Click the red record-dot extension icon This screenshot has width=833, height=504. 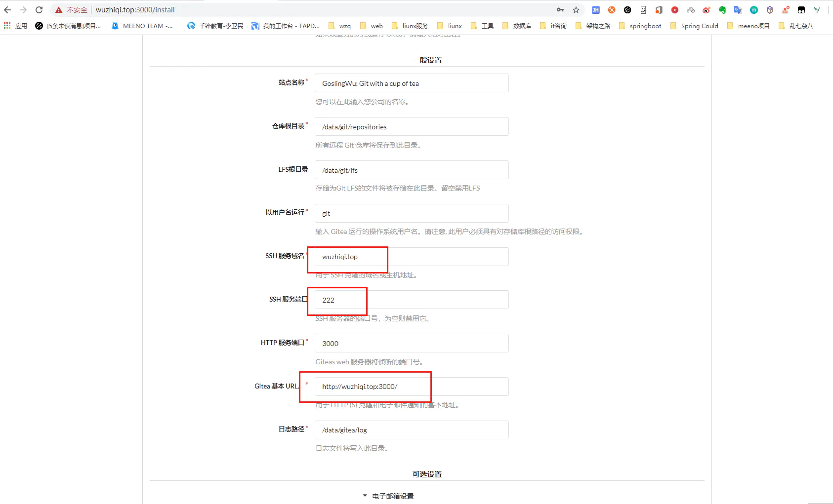675,10
